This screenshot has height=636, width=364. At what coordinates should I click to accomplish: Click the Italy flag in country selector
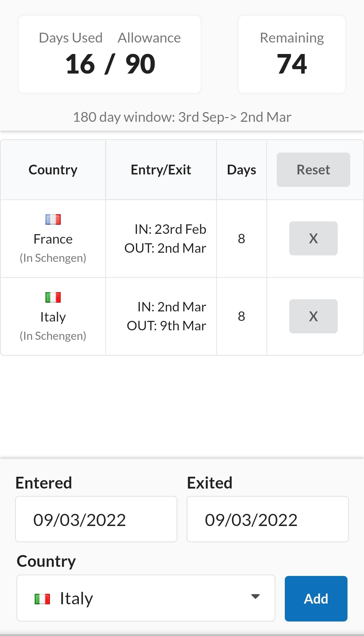(42, 599)
